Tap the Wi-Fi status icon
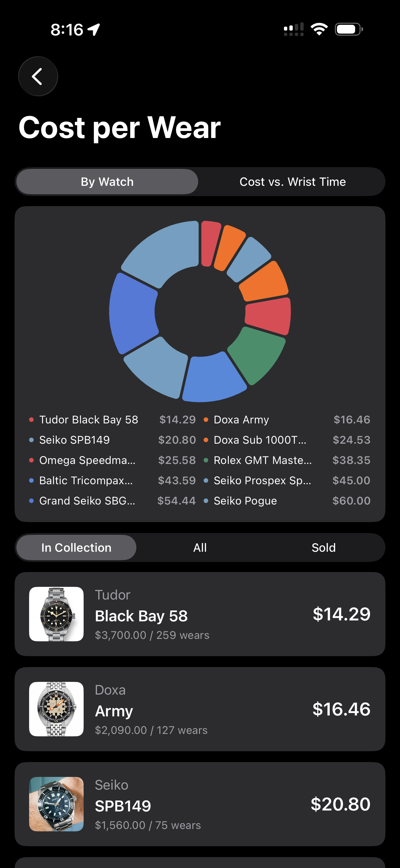Screen dimensions: 400x868 pyautogui.click(x=319, y=29)
